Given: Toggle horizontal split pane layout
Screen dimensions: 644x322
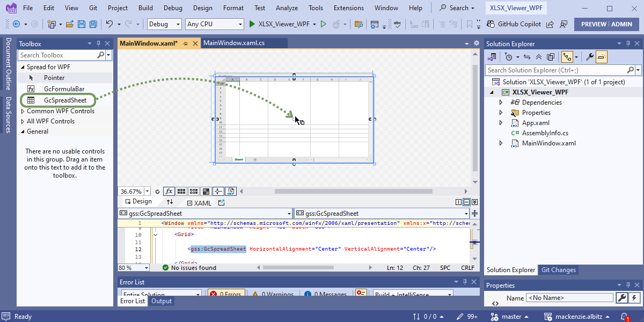Looking at the screenshot, I should coord(466,202).
